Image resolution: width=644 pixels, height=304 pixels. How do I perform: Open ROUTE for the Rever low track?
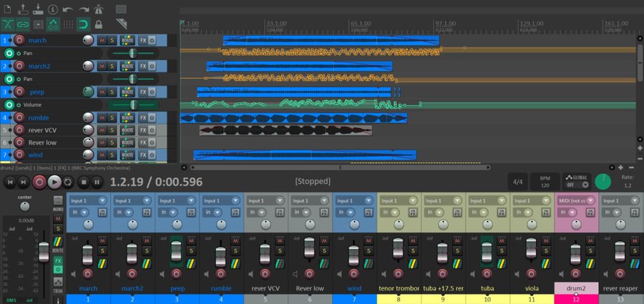pyautogui.click(x=128, y=142)
